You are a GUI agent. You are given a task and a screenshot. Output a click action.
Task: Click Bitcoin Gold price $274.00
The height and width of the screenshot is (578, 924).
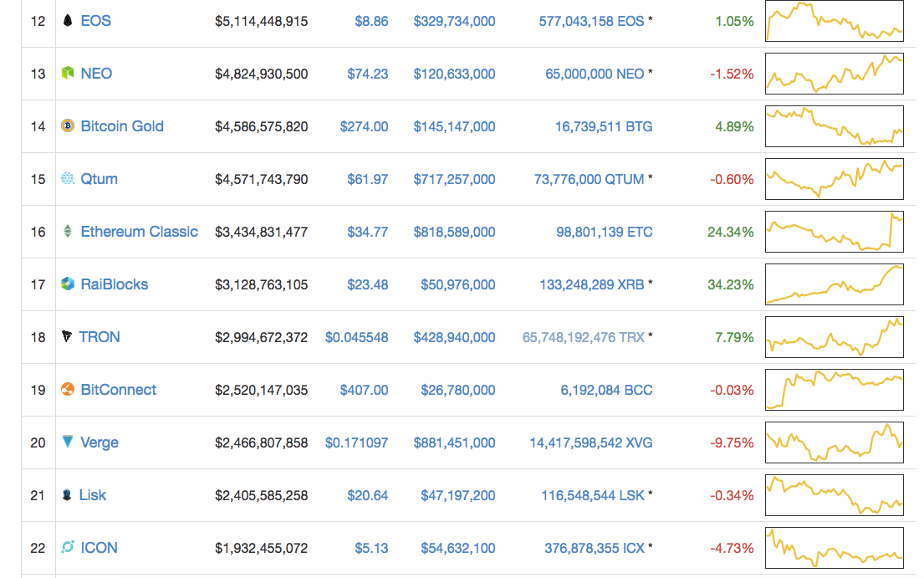(x=365, y=126)
